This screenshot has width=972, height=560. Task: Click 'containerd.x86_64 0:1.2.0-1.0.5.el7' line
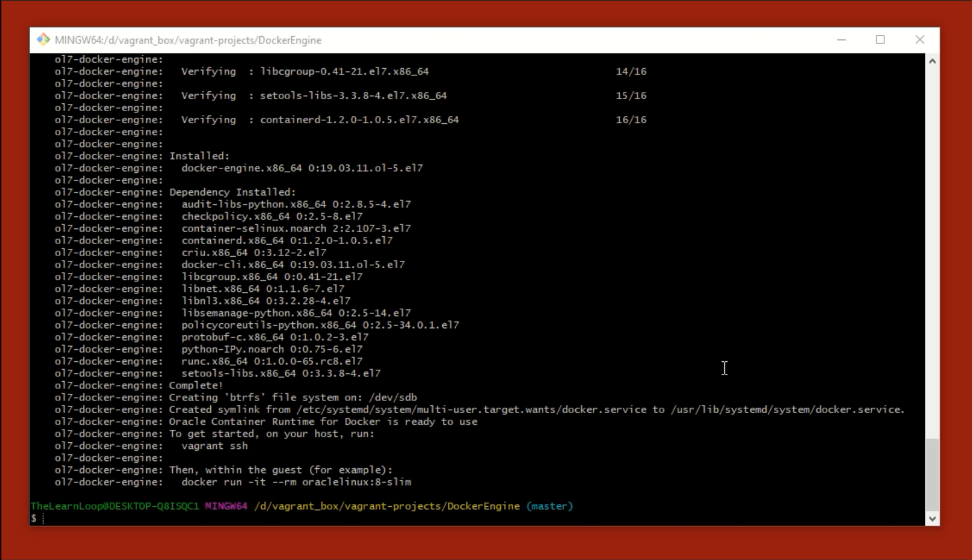click(x=287, y=240)
